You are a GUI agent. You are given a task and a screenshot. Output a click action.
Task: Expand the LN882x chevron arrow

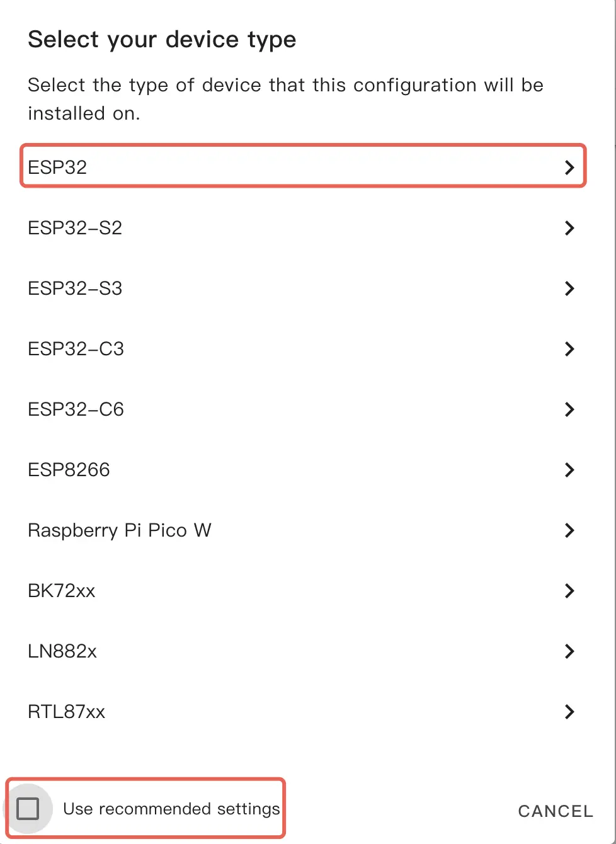click(569, 651)
